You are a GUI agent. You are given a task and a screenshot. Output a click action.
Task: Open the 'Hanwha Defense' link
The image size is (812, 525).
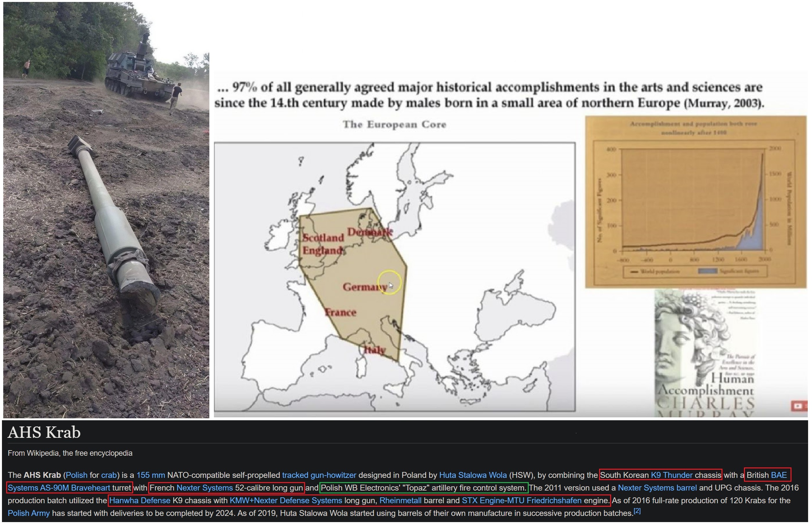coord(140,501)
